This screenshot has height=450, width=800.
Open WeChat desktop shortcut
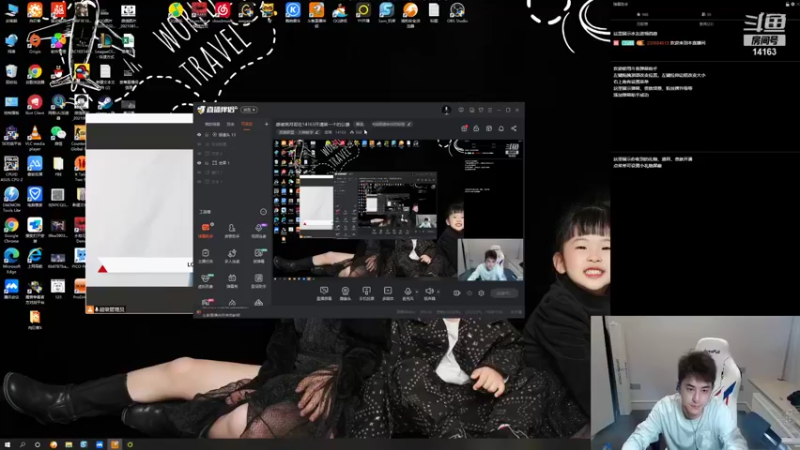pos(58,136)
